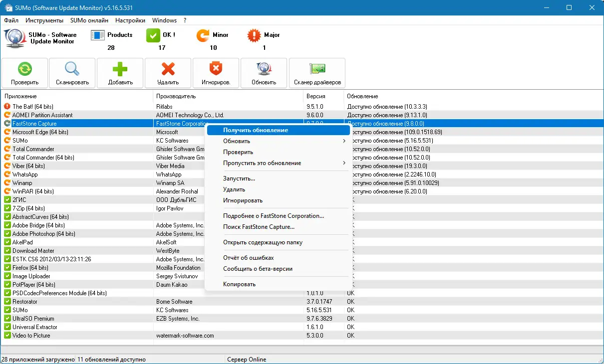Select the WinRAR (64 bits) row
This screenshot has height=364, width=604.
click(x=302, y=191)
